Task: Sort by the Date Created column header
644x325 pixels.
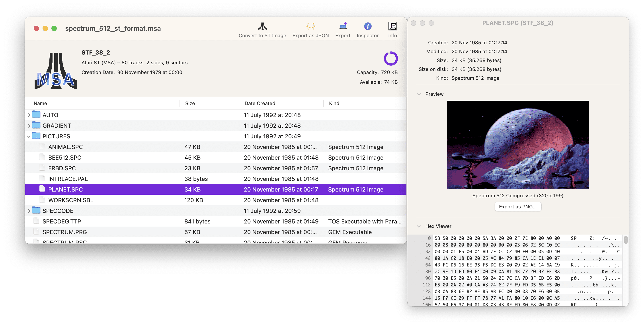Action: point(281,103)
